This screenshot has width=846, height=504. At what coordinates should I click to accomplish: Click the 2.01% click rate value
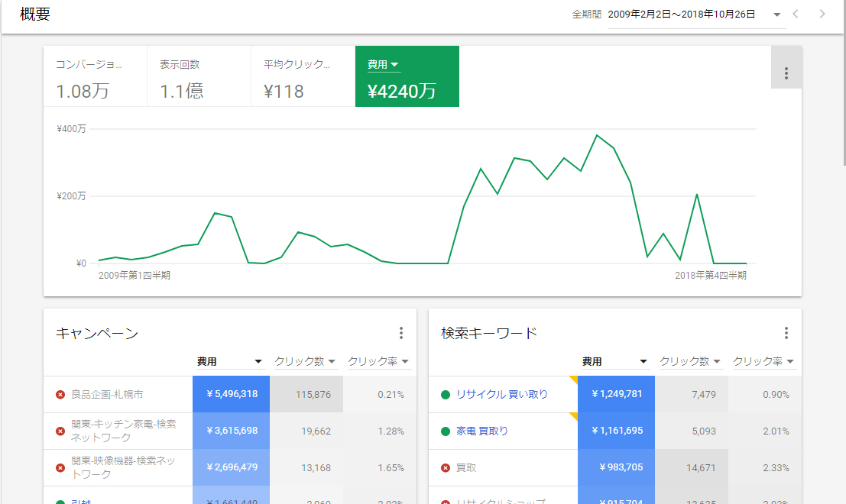pos(776,431)
